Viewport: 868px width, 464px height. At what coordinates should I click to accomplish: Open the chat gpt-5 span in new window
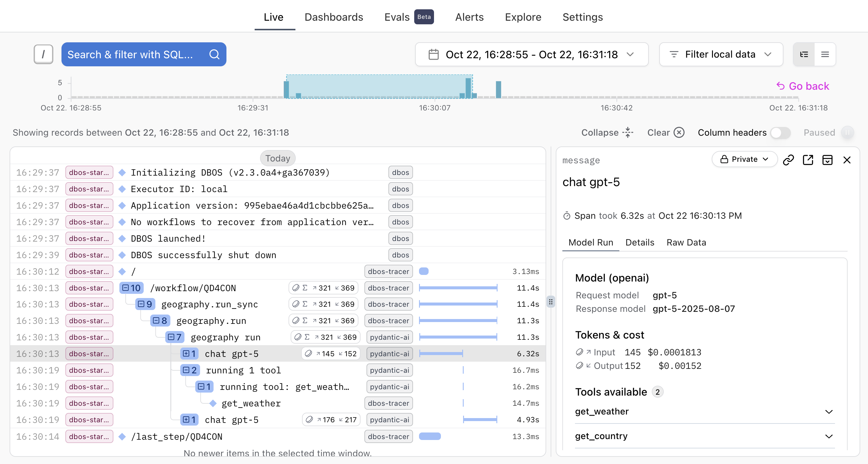808,160
